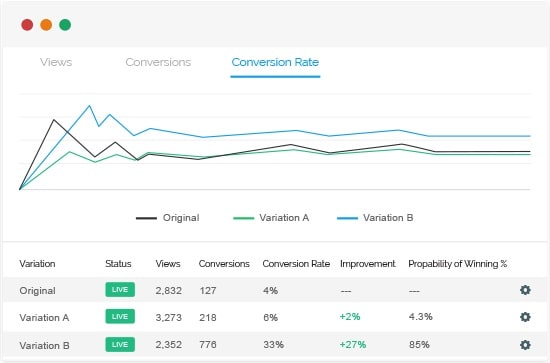Select the Original row name
The image size is (550, 363).
[38, 291]
